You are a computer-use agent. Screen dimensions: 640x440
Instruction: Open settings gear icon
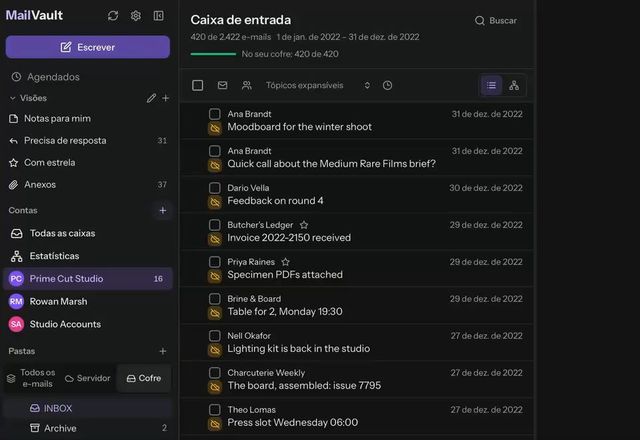click(x=136, y=16)
